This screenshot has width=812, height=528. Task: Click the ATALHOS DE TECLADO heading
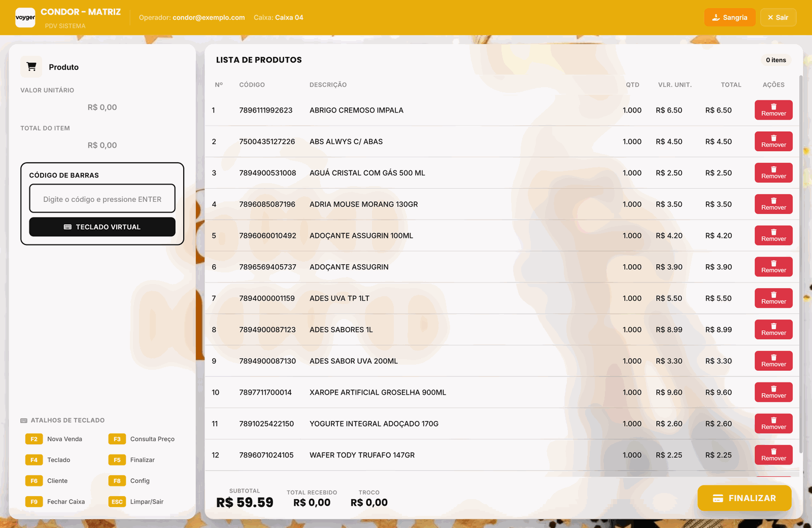point(67,420)
